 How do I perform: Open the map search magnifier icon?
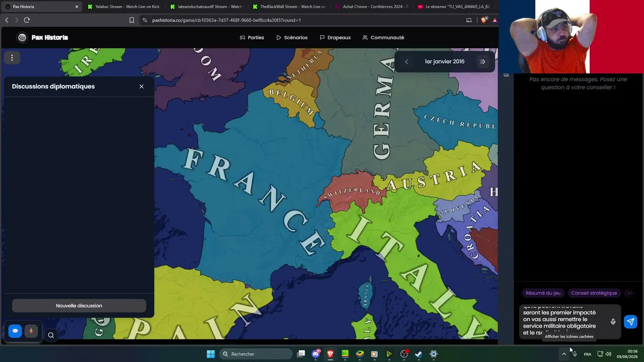(x=51, y=335)
